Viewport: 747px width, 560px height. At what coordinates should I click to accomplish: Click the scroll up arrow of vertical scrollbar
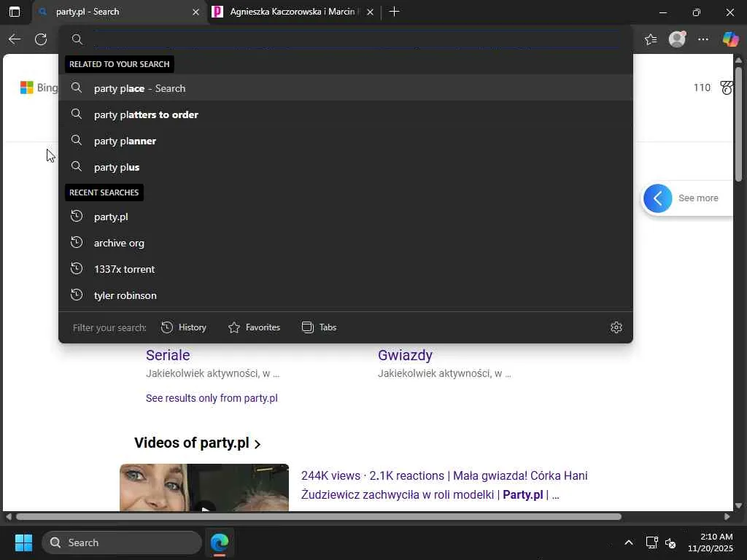[x=738, y=60]
